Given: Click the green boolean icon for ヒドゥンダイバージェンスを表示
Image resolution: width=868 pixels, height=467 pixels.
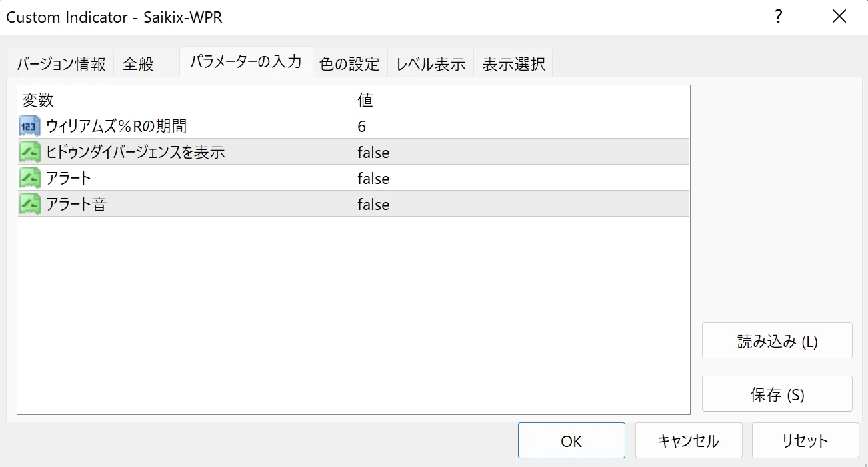Looking at the screenshot, I should click(x=29, y=151).
